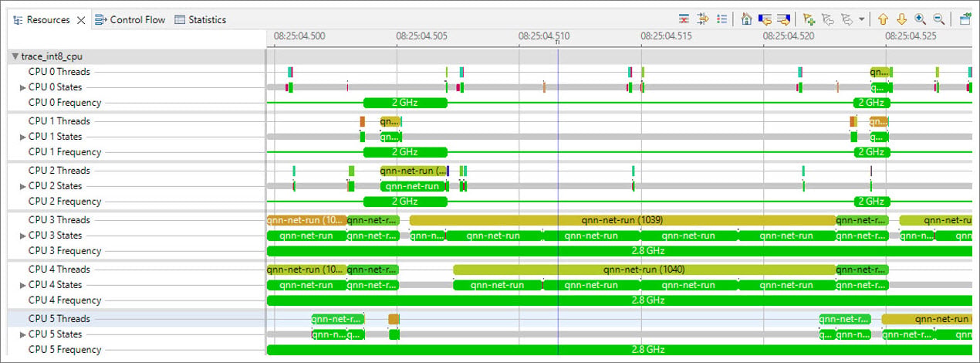Viewport: 980px width, 363px height.
Task: Select first 2 GHz bar on CPU 1 Frequency
Action: [x=405, y=152]
